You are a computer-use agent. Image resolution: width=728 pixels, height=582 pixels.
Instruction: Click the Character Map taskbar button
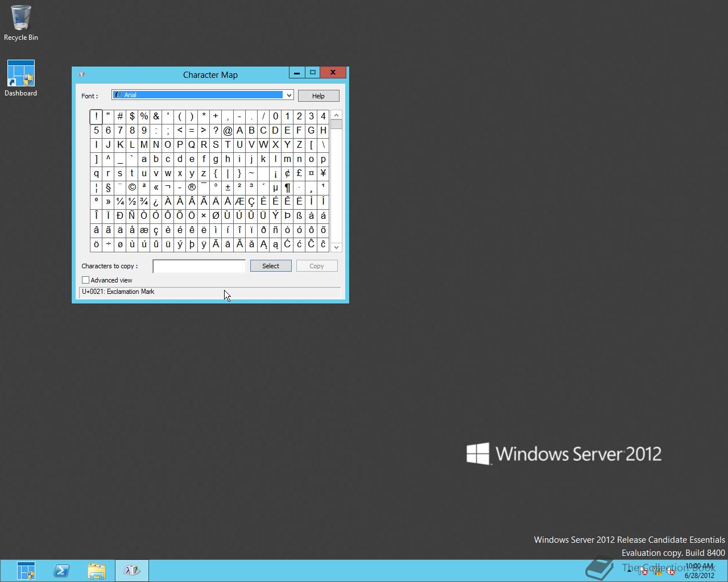132,571
